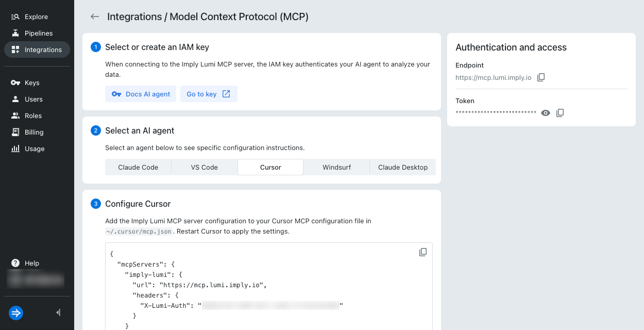Copy the Cursor JSON configuration code
This screenshot has height=330, width=644.
click(x=423, y=252)
